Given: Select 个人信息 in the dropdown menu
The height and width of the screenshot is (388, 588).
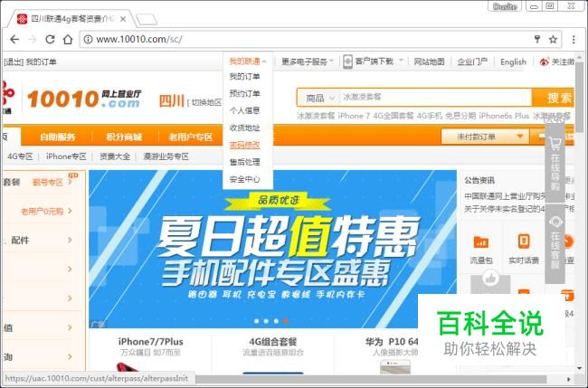Looking at the screenshot, I should (244, 110).
